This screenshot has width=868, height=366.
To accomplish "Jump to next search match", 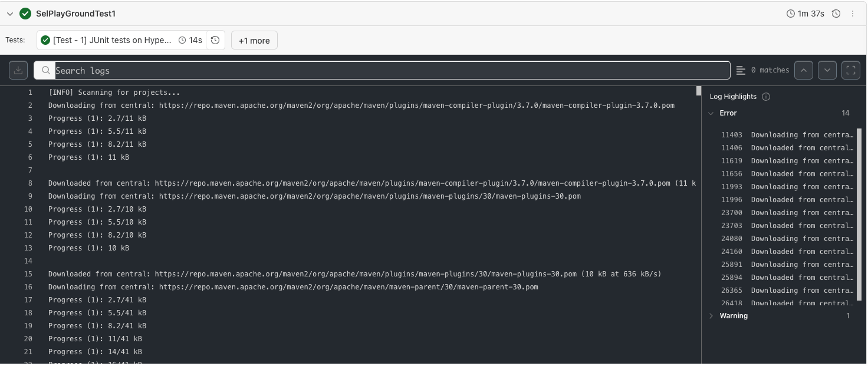I will tap(827, 71).
